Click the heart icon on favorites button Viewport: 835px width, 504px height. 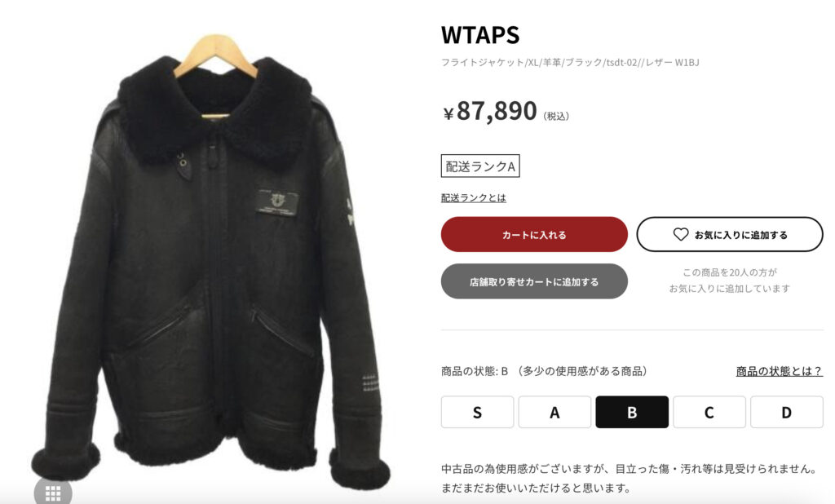pyautogui.click(x=681, y=234)
